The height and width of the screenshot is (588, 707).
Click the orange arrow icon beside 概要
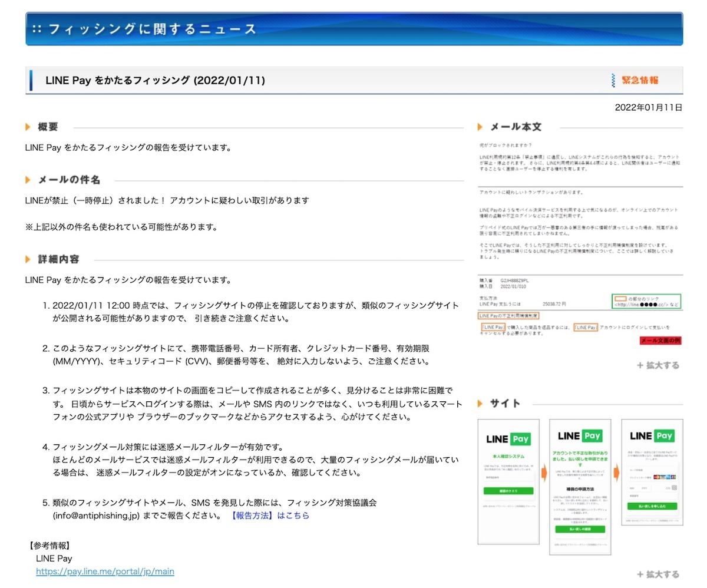pyautogui.click(x=28, y=127)
